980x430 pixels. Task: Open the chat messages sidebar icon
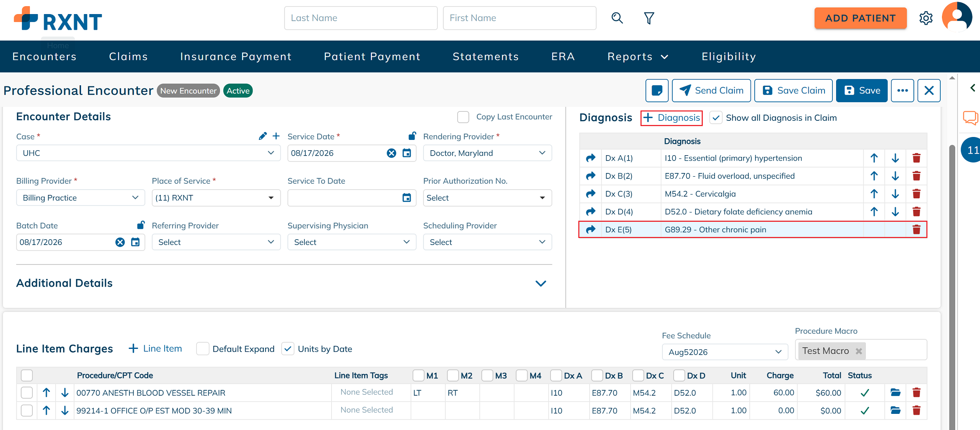[970, 118]
